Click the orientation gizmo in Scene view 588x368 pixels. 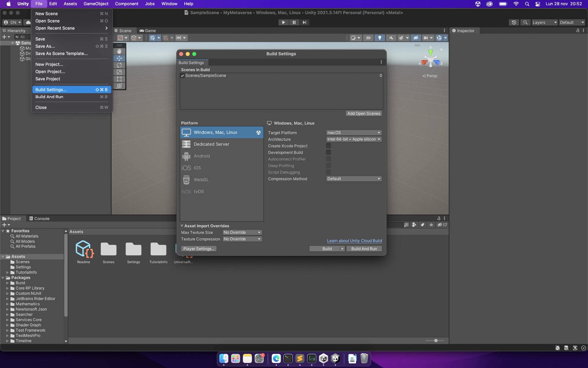pyautogui.click(x=430, y=59)
